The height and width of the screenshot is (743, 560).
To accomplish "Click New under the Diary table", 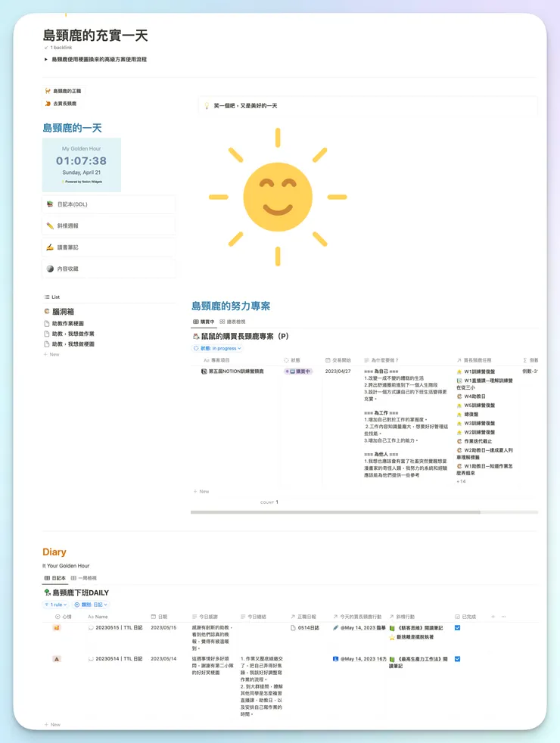I will (52, 725).
